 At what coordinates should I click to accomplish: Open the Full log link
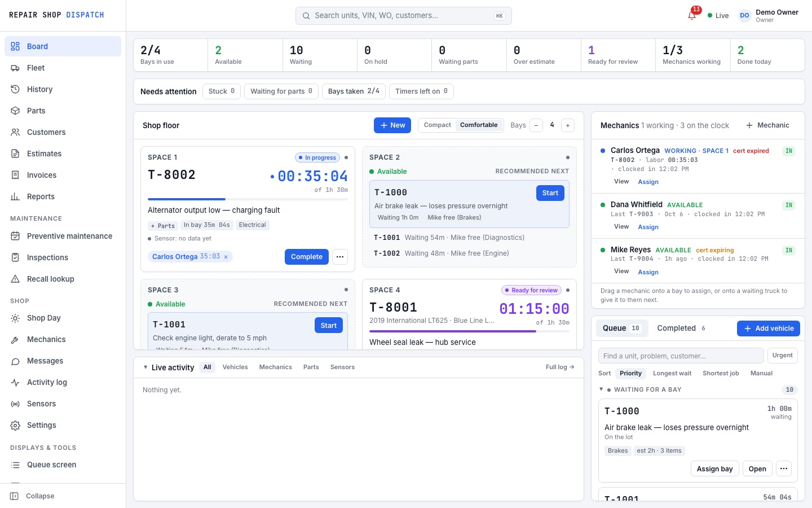560,367
